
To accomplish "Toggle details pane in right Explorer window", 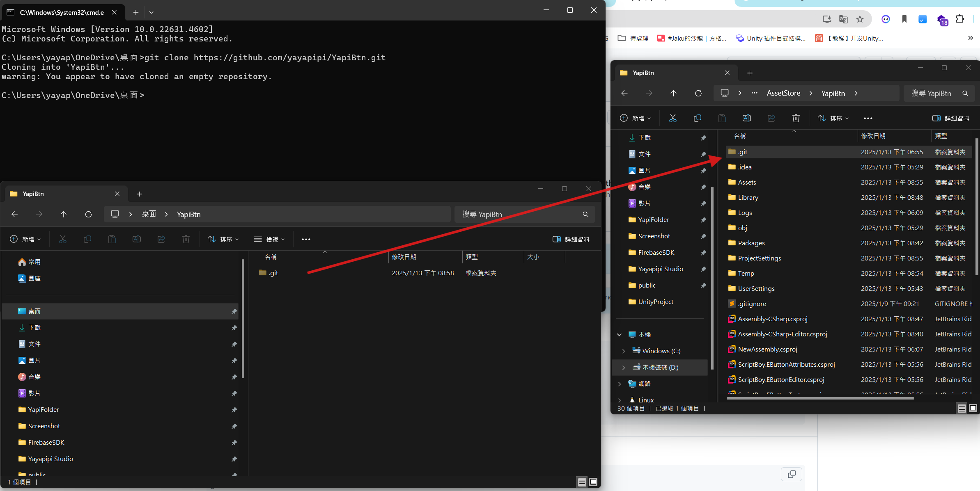I will (x=950, y=118).
